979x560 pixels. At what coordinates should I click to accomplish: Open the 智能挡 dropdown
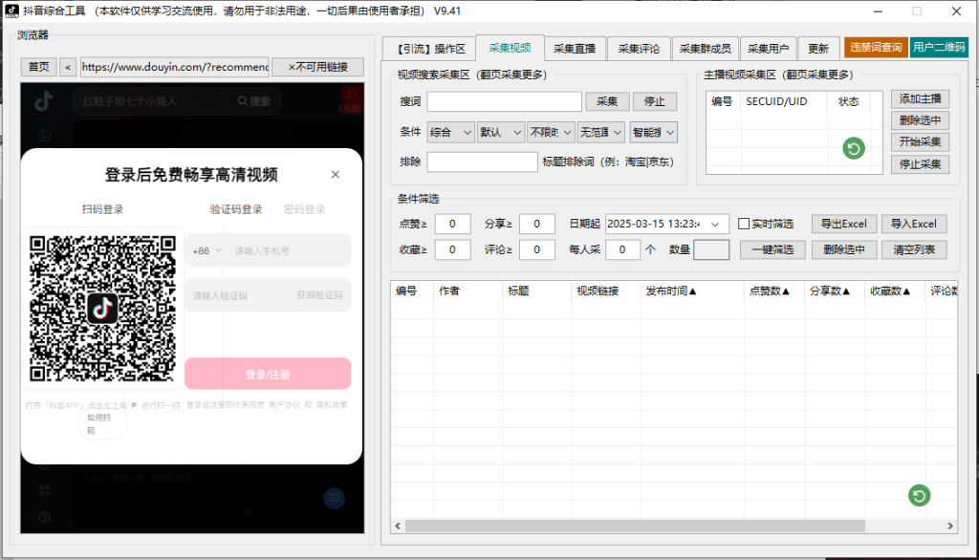pyautogui.click(x=653, y=131)
